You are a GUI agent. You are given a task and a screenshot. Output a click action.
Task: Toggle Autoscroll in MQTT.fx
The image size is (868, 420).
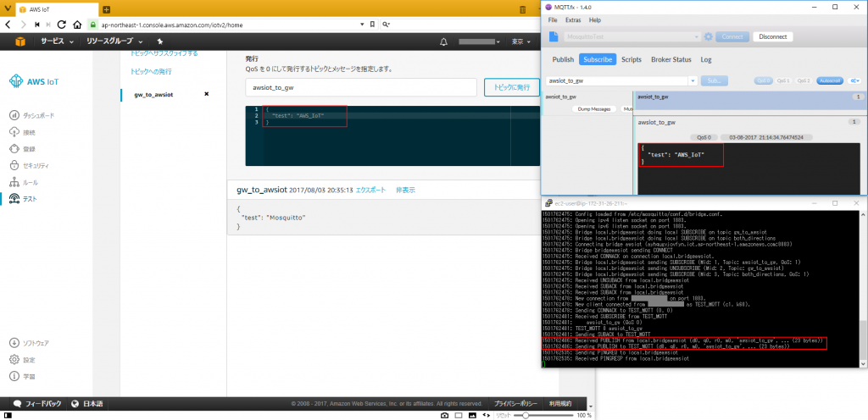829,80
